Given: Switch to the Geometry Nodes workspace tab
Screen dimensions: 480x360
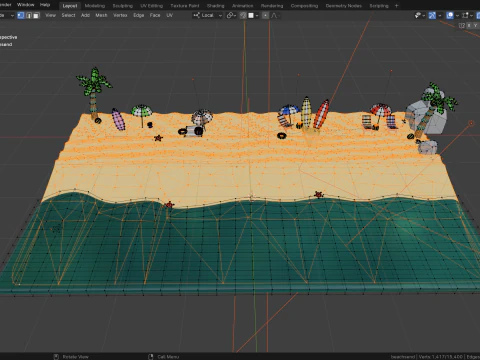Looking at the screenshot, I should click(343, 6).
